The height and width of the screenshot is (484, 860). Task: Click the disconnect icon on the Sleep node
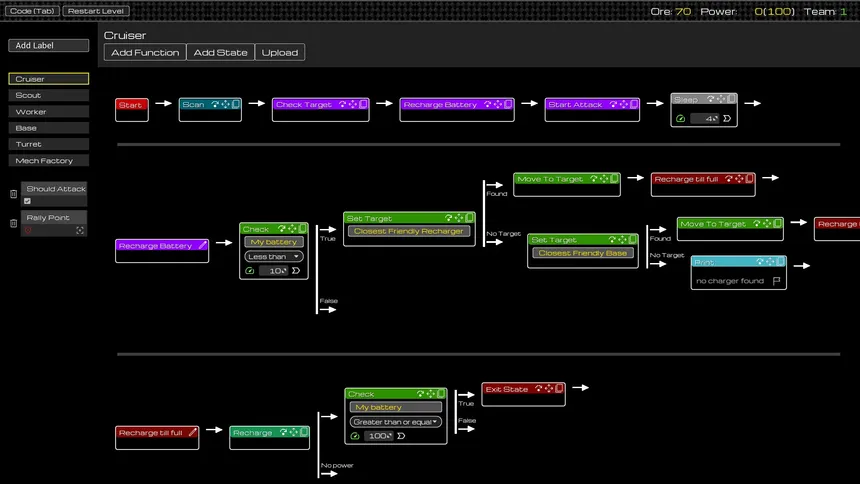(x=711, y=99)
